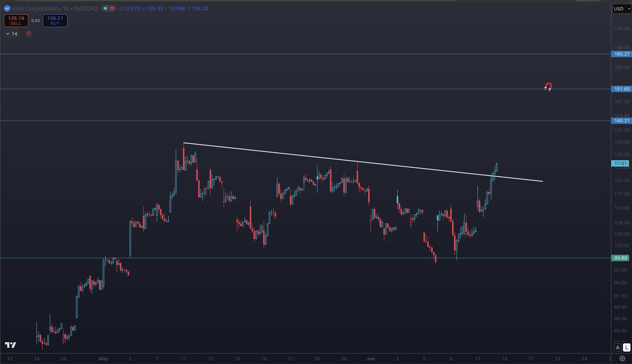This screenshot has height=364, width=632.
Task: Click the 26 date on time axis
Action: click(x=318, y=359)
